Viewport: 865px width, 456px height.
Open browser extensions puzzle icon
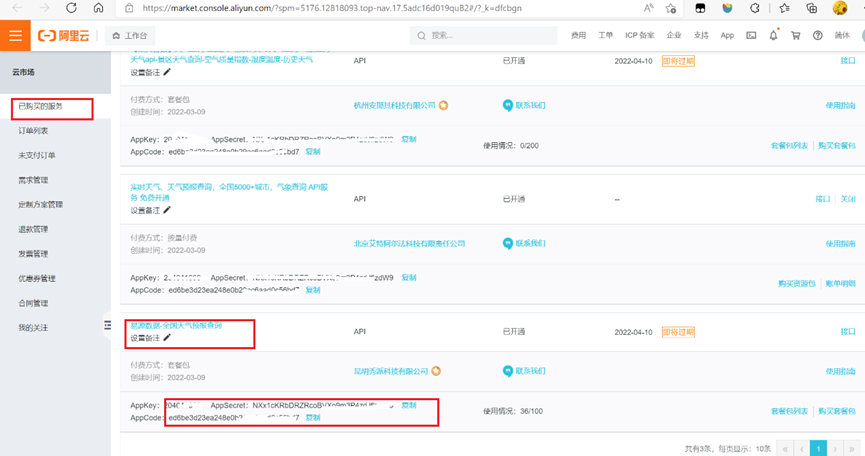[755, 8]
